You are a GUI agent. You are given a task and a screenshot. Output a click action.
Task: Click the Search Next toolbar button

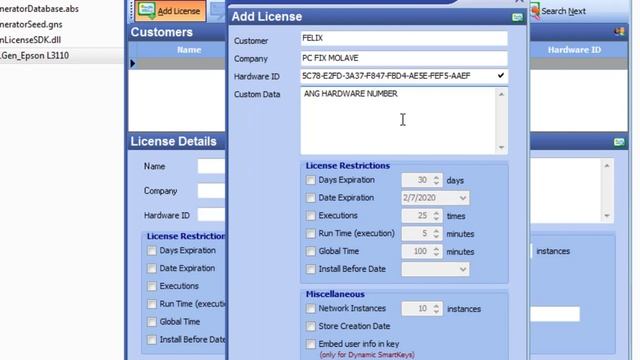click(x=559, y=11)
